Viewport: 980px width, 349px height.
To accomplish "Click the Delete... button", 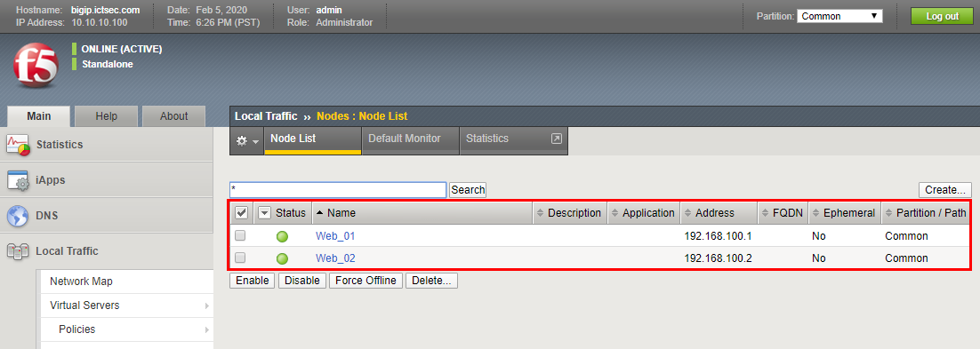I will pos(431,281).
